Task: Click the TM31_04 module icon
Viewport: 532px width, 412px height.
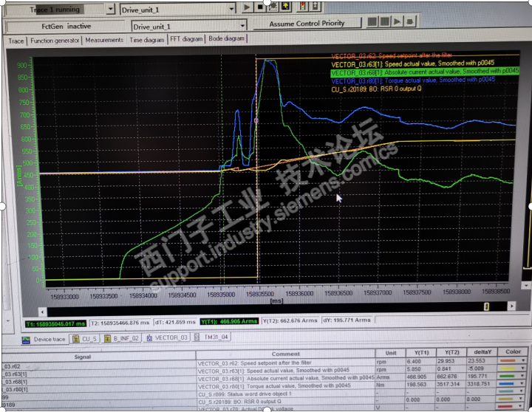Action: [x=197, y=337]
